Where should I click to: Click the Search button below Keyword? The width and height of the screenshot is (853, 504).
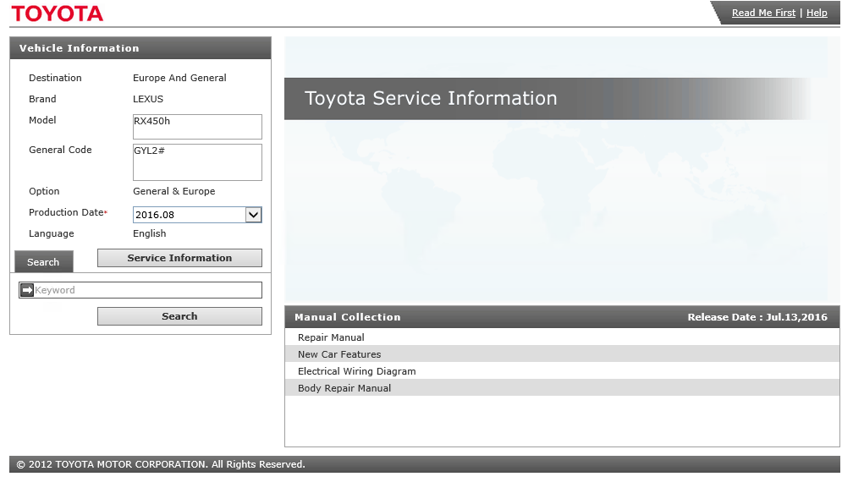pos(179,316)
